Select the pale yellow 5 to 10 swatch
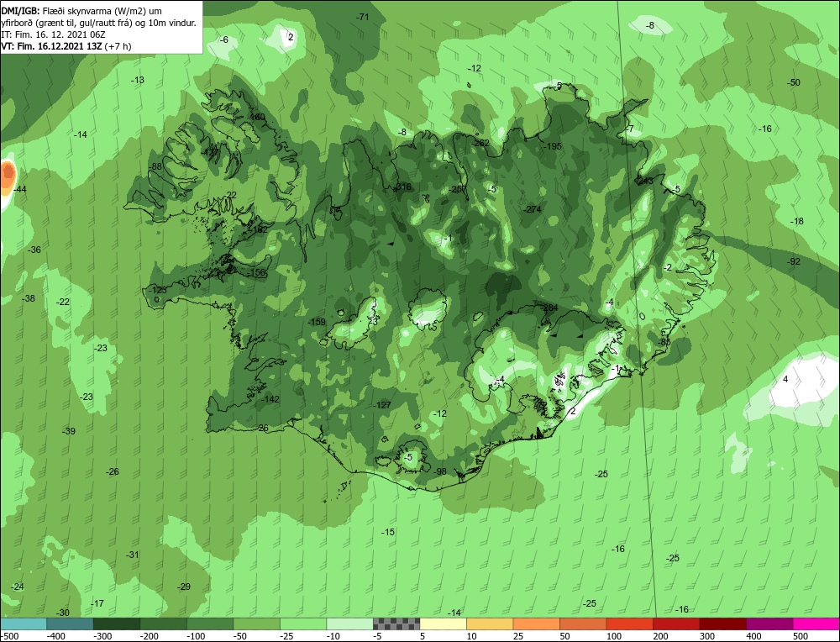The width and height of the screenshot is (840, 642). point(443,624)
